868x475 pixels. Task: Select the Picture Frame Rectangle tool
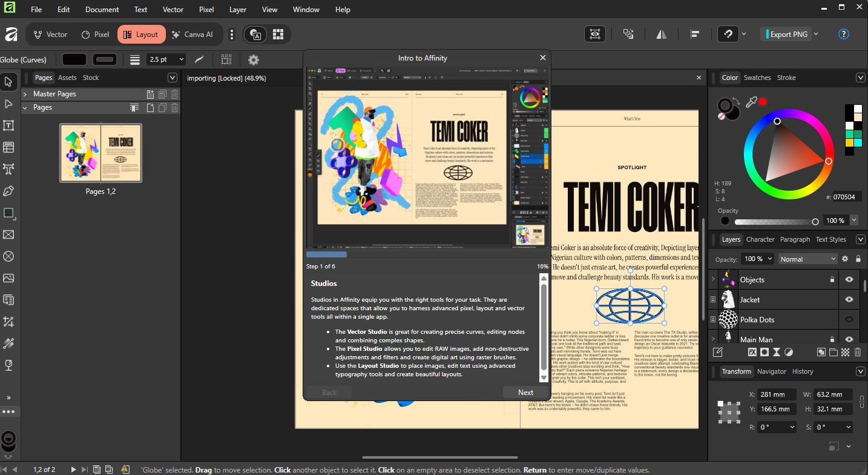8,234
